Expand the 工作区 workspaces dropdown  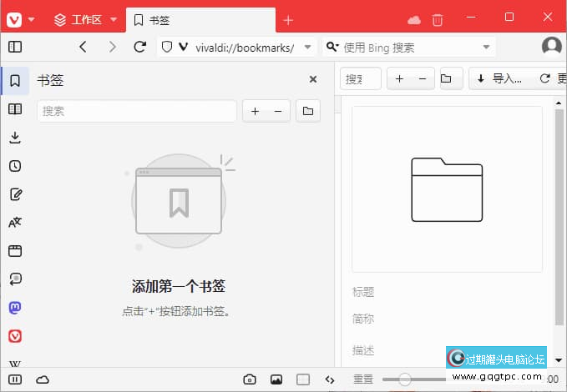[114, 19]
